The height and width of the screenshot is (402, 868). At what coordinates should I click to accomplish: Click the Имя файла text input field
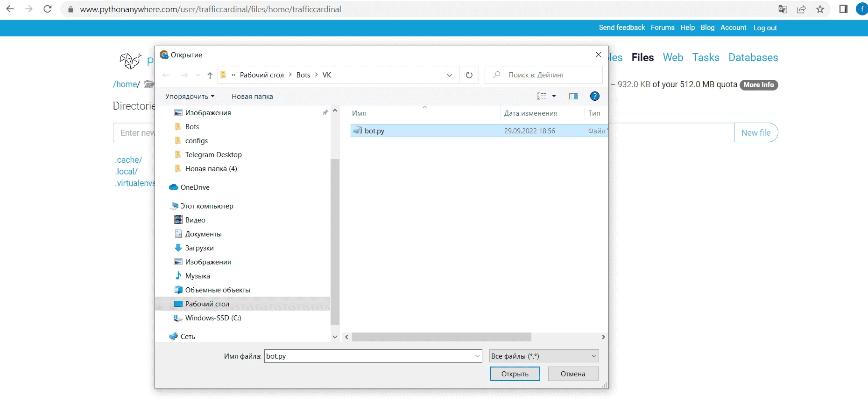(x=369, y=356)
